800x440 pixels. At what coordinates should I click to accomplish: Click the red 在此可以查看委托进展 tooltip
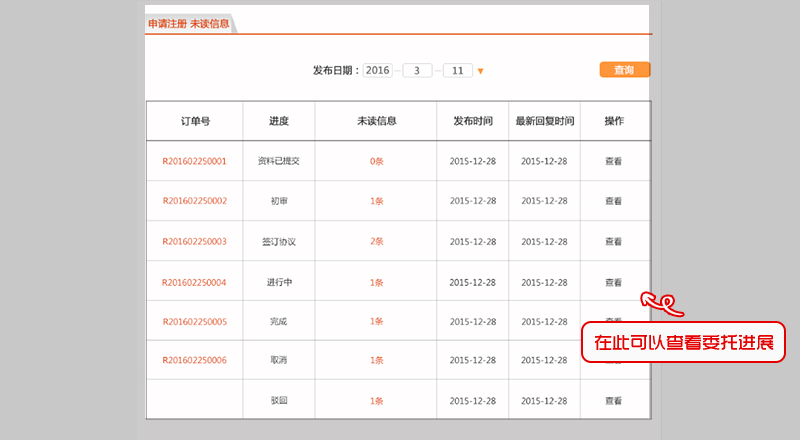click(683, 342)
